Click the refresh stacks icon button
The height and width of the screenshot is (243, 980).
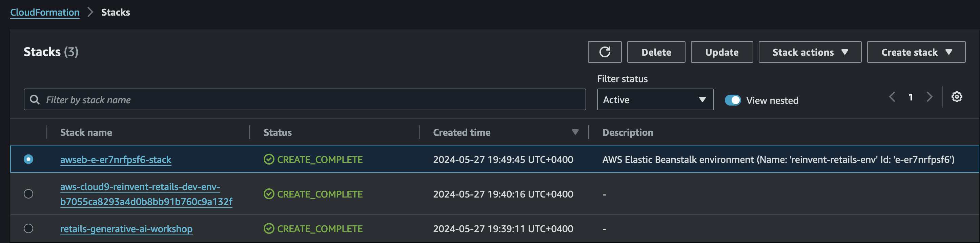tap(604, 52)
